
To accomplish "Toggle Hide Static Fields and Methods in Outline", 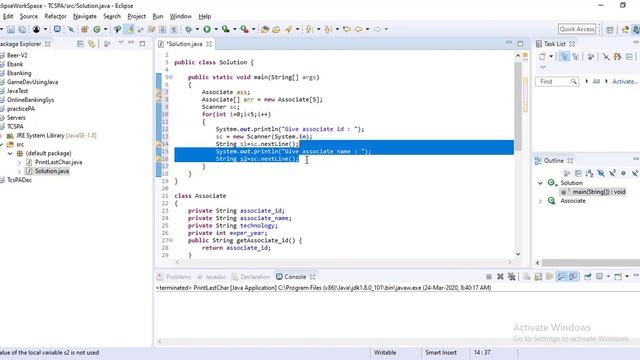I will point(612,173).
